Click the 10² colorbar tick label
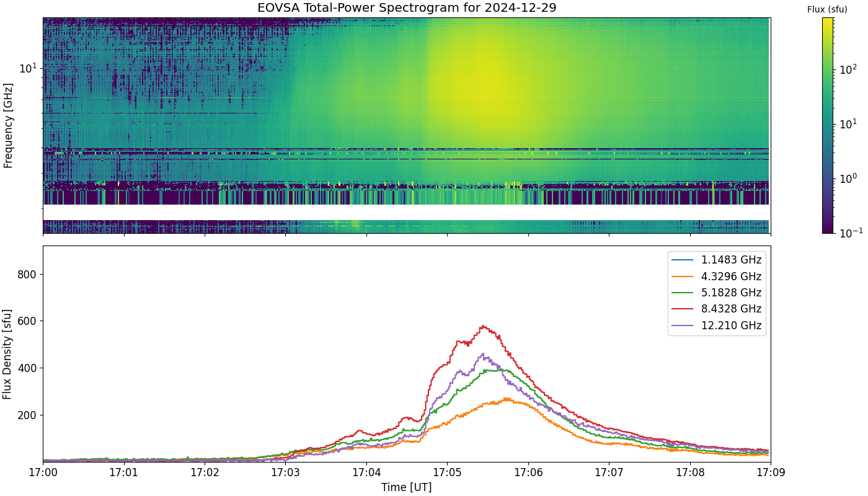868x496 pixels. click(x=846, y=70)
